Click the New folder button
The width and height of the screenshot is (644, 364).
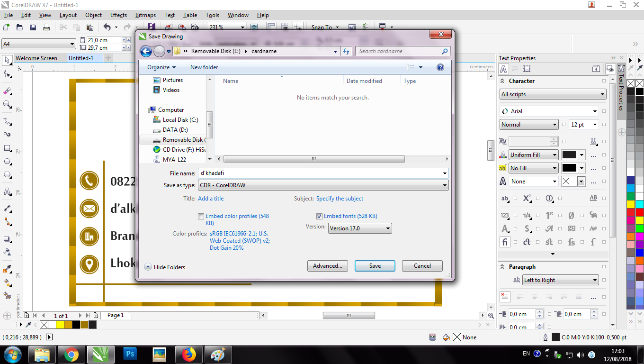[204, 67]
